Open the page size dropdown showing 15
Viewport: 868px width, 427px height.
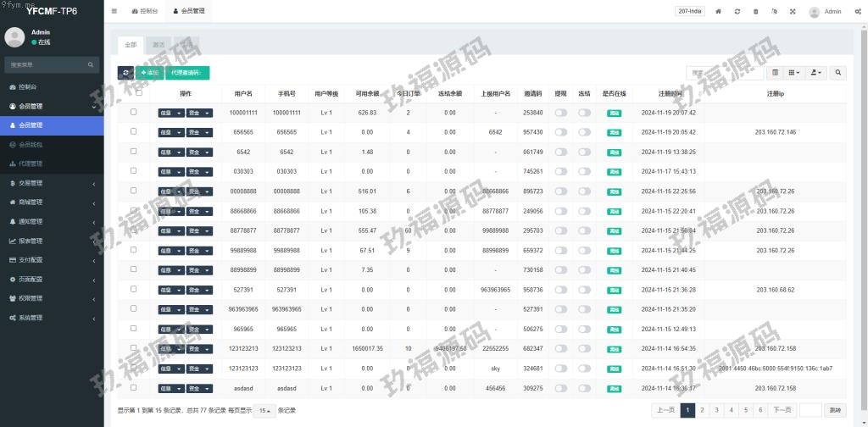(x=264, y=410)
